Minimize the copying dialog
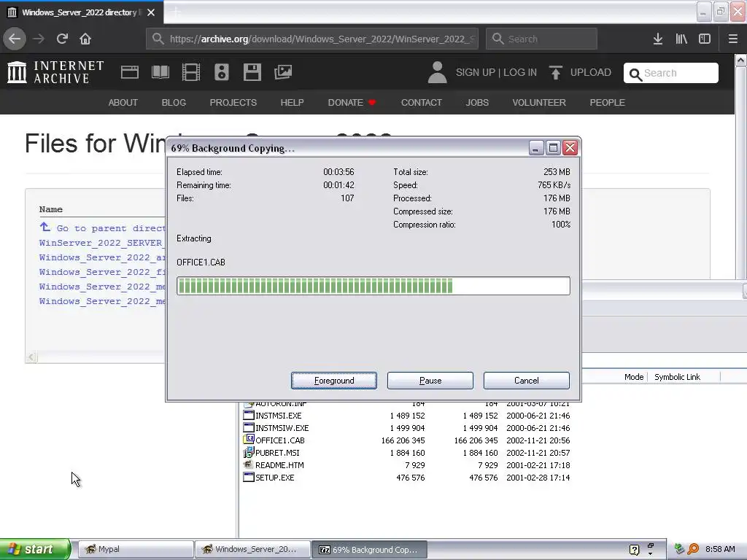Viewport: 747px width, 560px height. [536, 147]
